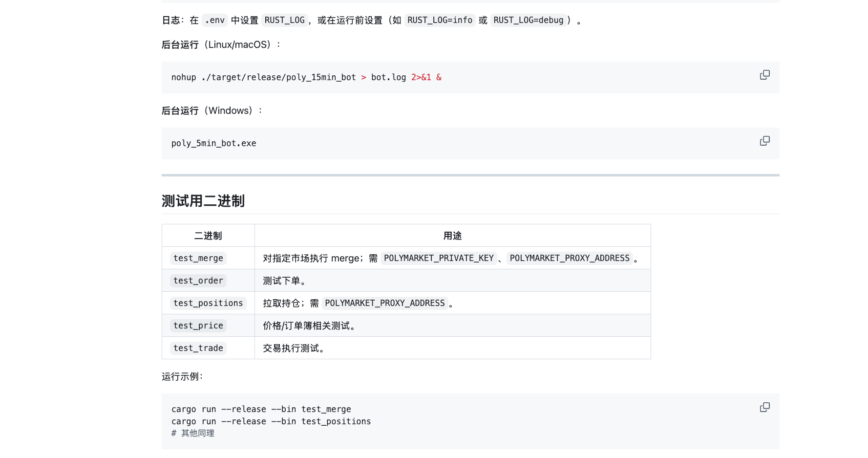Select test_price in the binaries table
Screen dimensions: 868x458
tap(198, 326)
